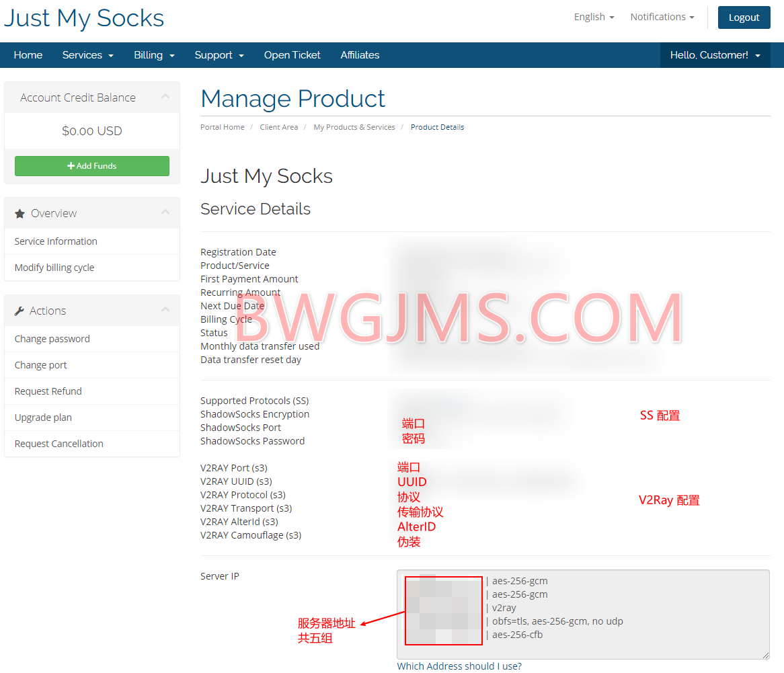Click the 'aes-256-cfb' line
The height and width of the screenshot is (673, 784).
tap(518, 635)
